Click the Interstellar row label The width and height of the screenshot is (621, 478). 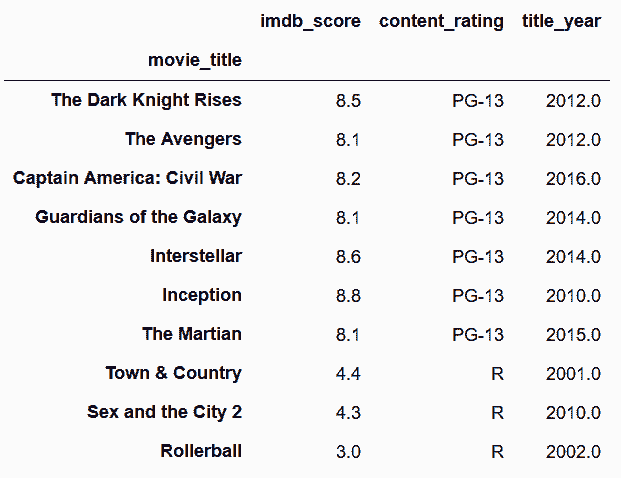coord(196,256)
